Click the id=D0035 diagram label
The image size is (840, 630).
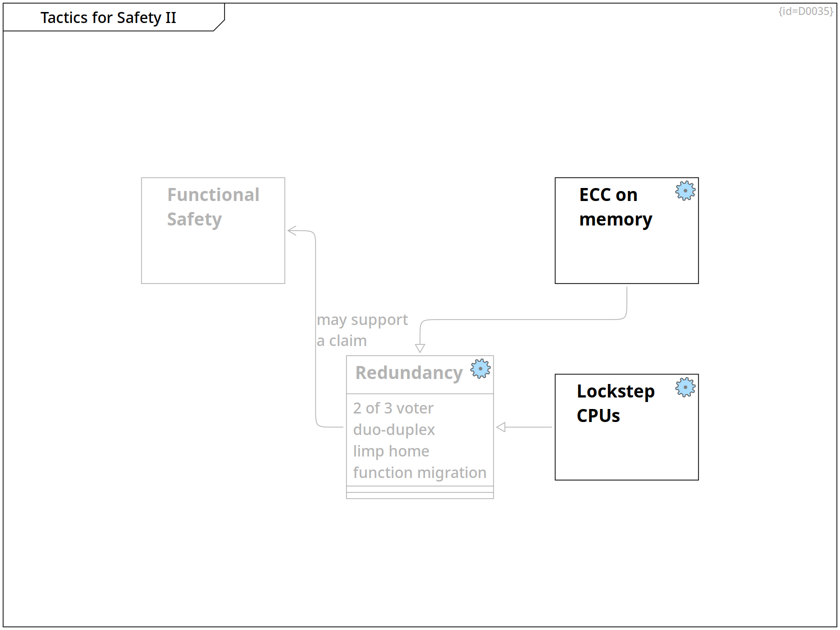pyautogui.click(x=805, y=11)
